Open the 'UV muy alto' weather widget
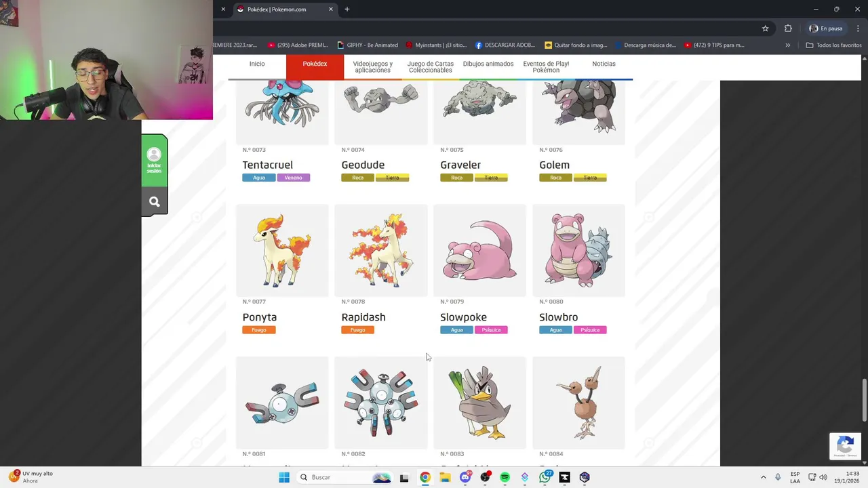Viewport: 868px width, 488px height. coord(31,477)
